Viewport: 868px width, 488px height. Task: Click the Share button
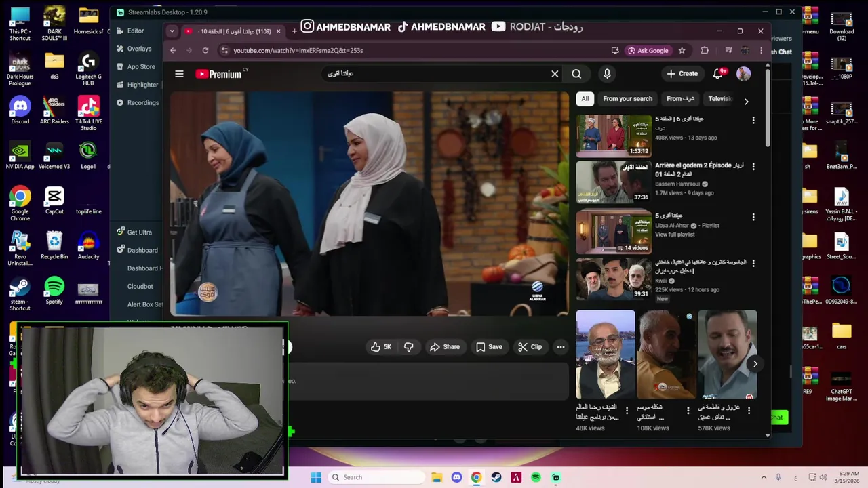[x=445, y=347]
